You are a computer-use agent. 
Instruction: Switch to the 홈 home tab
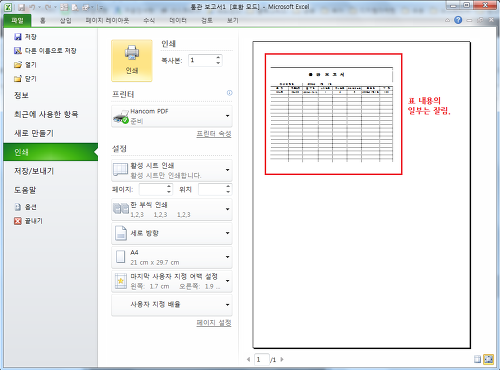43,21
